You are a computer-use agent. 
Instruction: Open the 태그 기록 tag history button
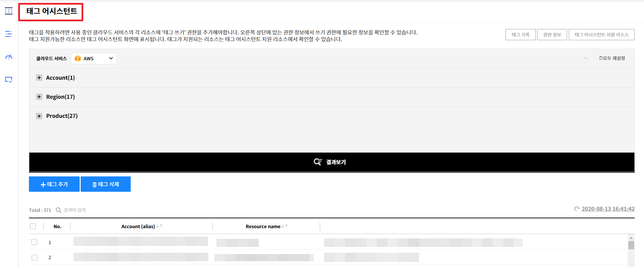tap(520, 35)
